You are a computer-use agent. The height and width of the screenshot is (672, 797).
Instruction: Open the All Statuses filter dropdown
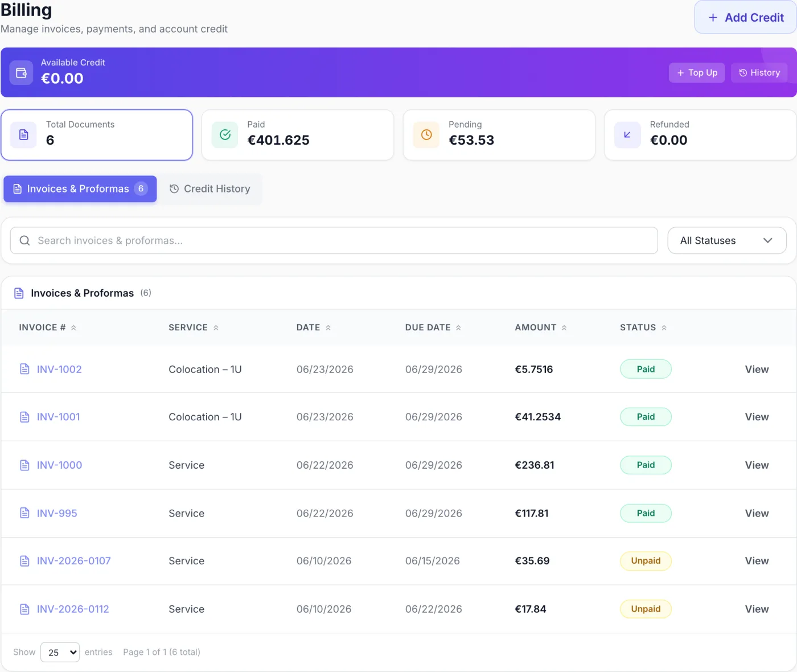coord(727,241)
